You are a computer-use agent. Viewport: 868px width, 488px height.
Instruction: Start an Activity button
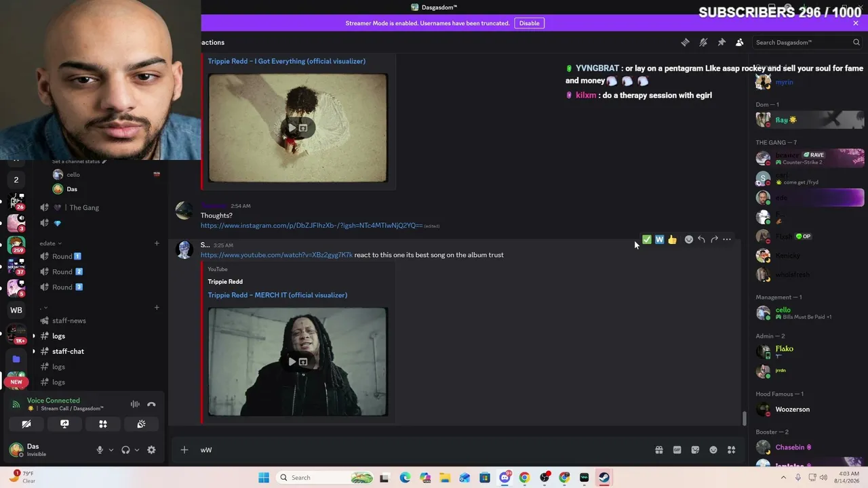pyautogui.click(x=103, y=424)
